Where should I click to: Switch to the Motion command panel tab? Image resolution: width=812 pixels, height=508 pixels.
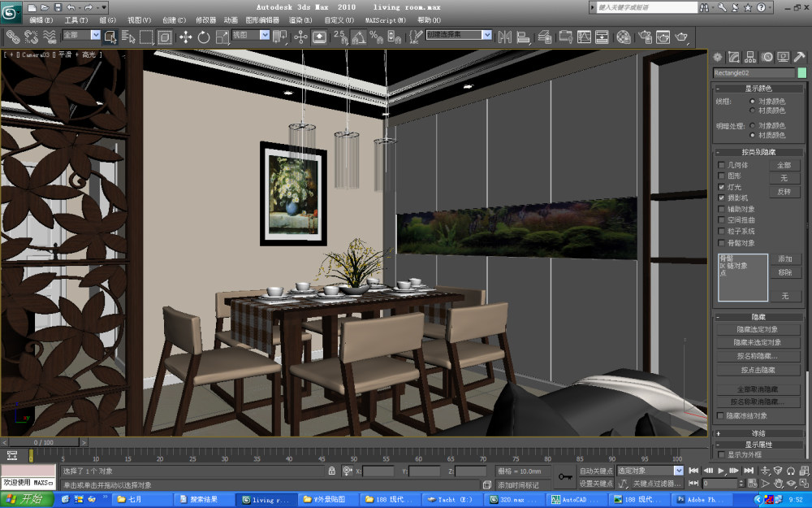(767, 57)
